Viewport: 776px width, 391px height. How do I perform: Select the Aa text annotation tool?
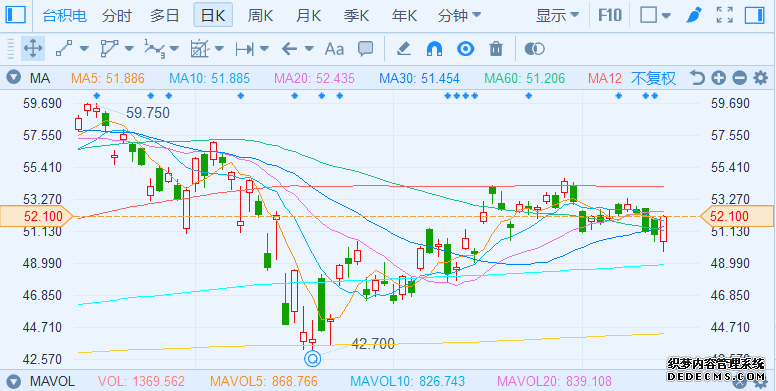coord(334,49)
